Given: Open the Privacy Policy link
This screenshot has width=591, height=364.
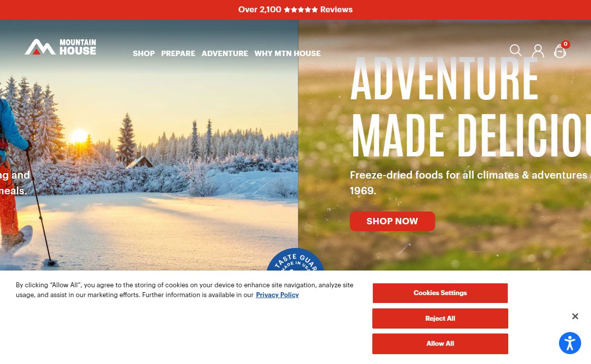Looking at the screenshot, I should click(277, 295).
